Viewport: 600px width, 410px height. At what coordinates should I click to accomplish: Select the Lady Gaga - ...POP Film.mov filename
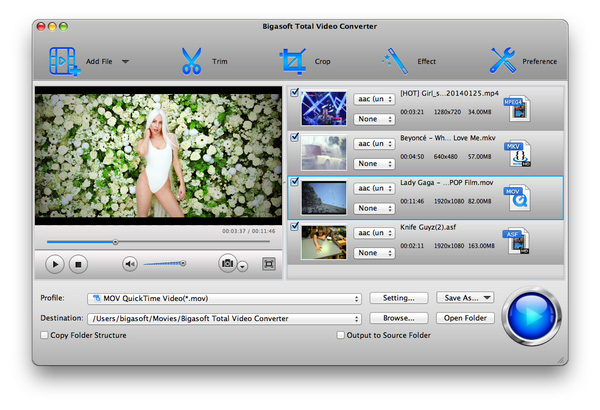pos(447,183)
